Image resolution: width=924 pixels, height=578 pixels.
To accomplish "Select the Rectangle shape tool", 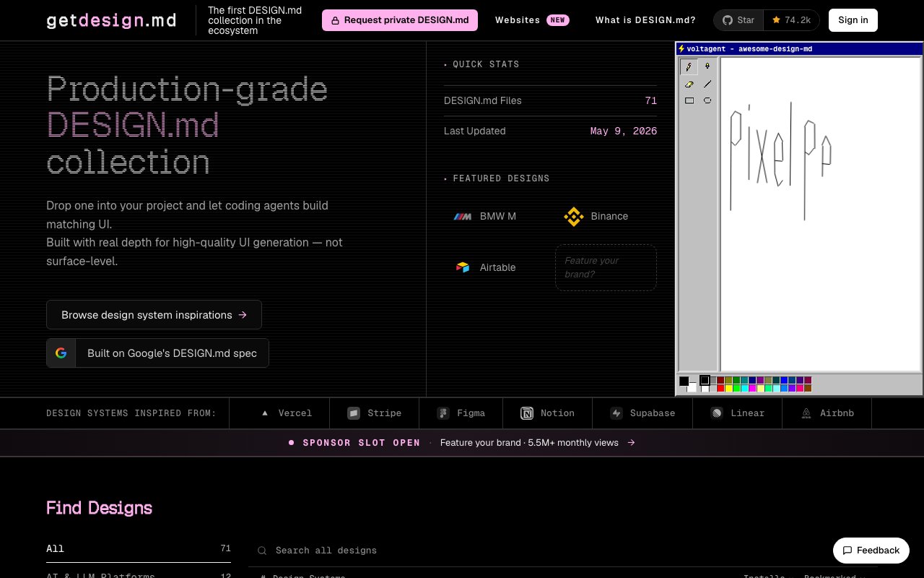I will tap(689, 101).
